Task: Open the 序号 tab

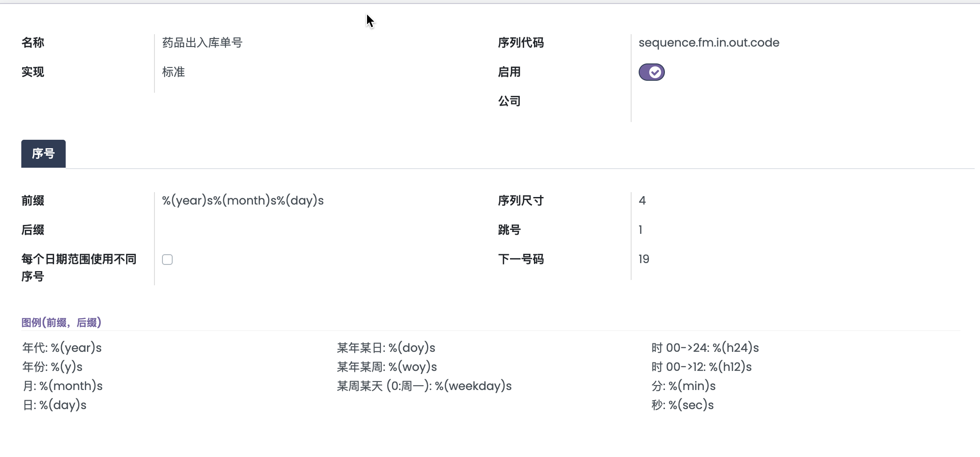Action: click(x=43, y=154)
